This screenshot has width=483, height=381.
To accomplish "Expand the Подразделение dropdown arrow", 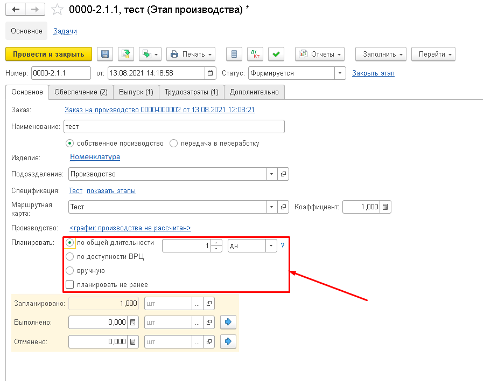I will (271, 174).
